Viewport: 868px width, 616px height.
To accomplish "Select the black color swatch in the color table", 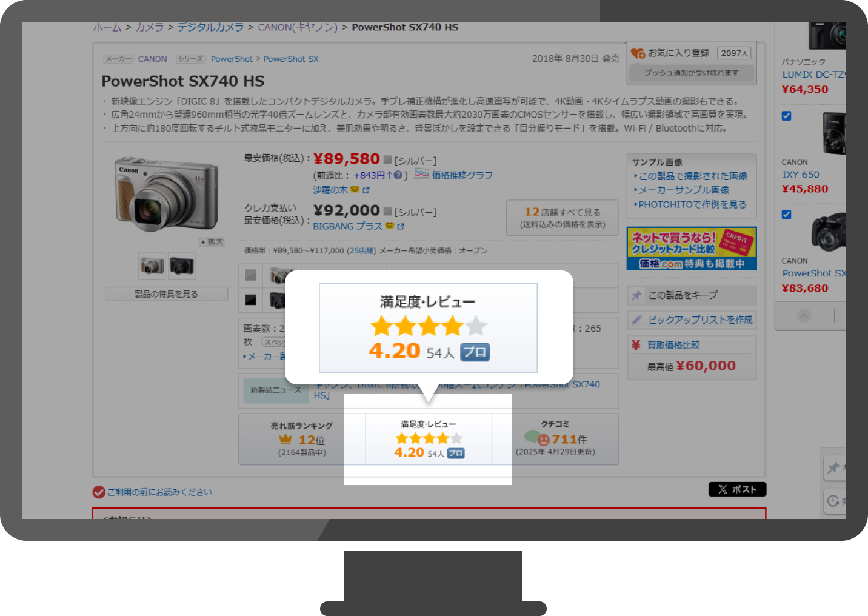I will coord(251,300).
